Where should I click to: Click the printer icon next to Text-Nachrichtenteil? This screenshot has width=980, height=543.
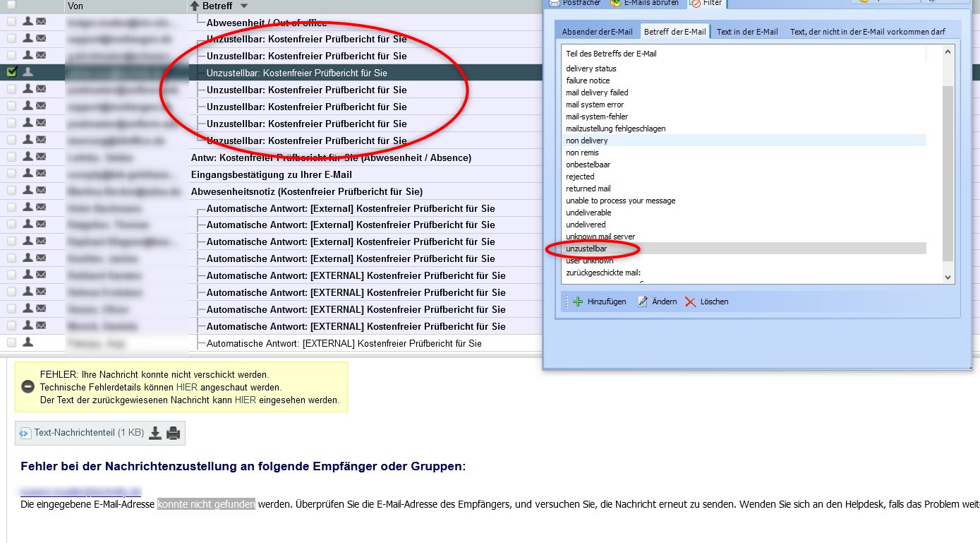coord(174,433)
